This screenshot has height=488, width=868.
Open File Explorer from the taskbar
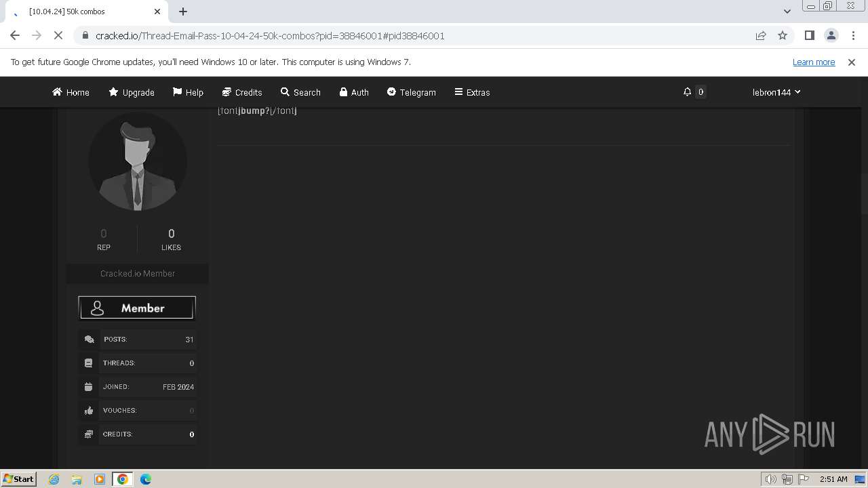coord(77,479)
